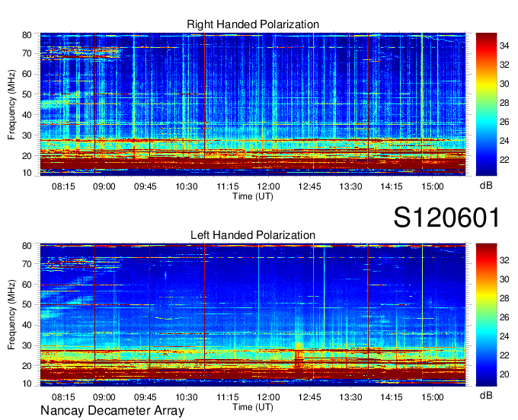The image size is (518, 420).
Task: Click the 30 MHz tick on left-handed plot
Action: pyautogui.click(x=27, y=345)
